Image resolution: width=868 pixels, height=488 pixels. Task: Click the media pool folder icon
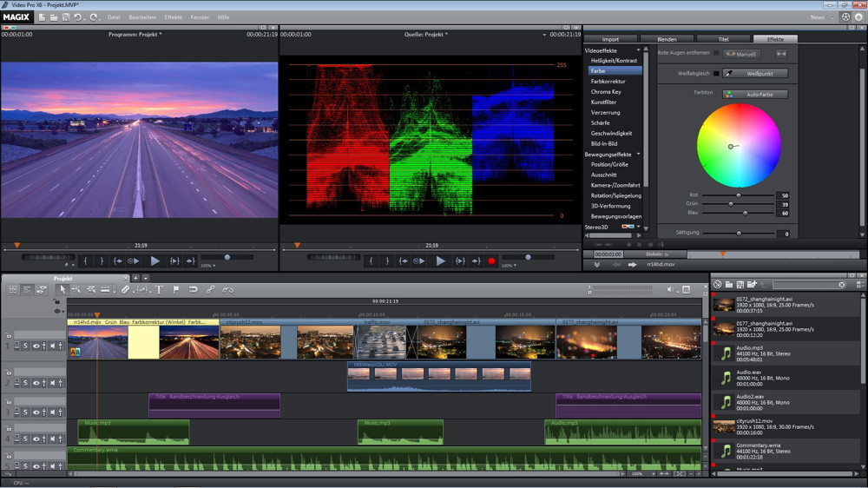tap(729, 285)
